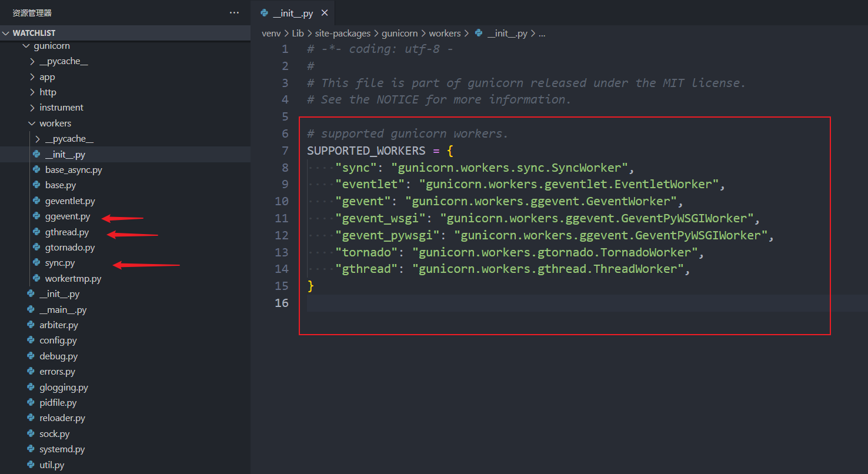Image resolution: width=868 pixels, height=474 pixels.
Task: Open sync.py file
Action: (x=125, y=263)
